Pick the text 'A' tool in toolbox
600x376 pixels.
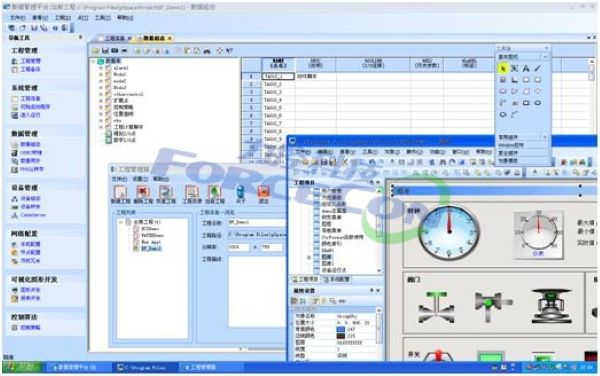(526, 68)
